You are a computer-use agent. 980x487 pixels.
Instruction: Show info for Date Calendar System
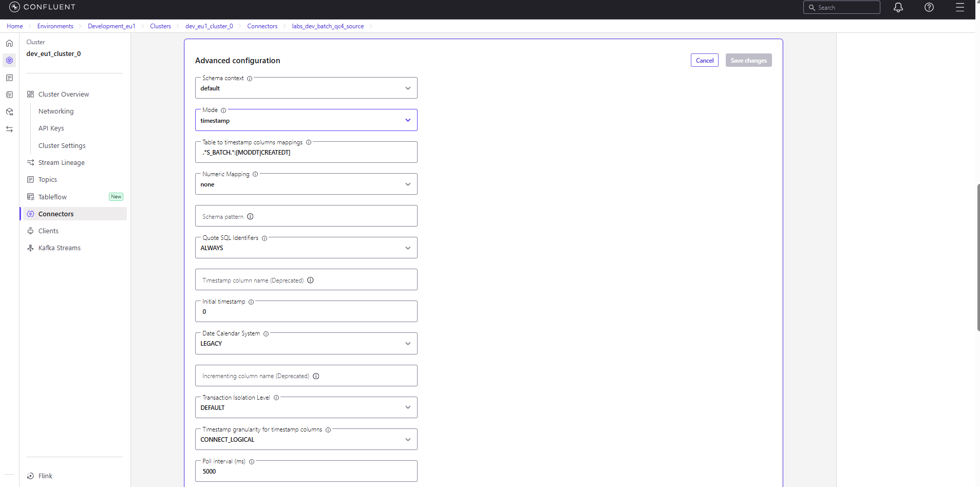pyautogui.click(x=266, y=334)
